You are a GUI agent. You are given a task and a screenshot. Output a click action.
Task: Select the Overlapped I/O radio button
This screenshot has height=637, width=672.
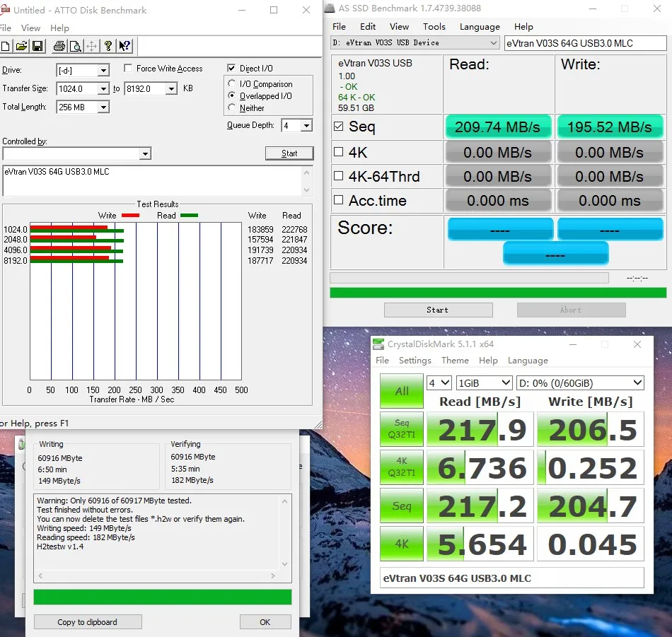click(232, 95)
